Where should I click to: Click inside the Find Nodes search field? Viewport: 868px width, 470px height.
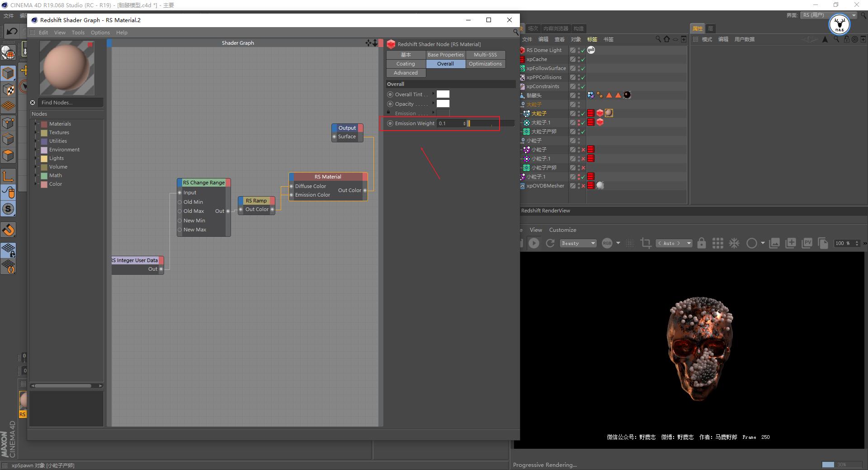coord(70,103)
